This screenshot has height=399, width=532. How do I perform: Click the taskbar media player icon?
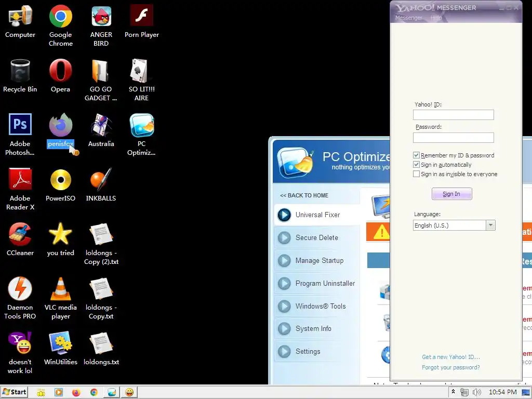click(58, 393)
